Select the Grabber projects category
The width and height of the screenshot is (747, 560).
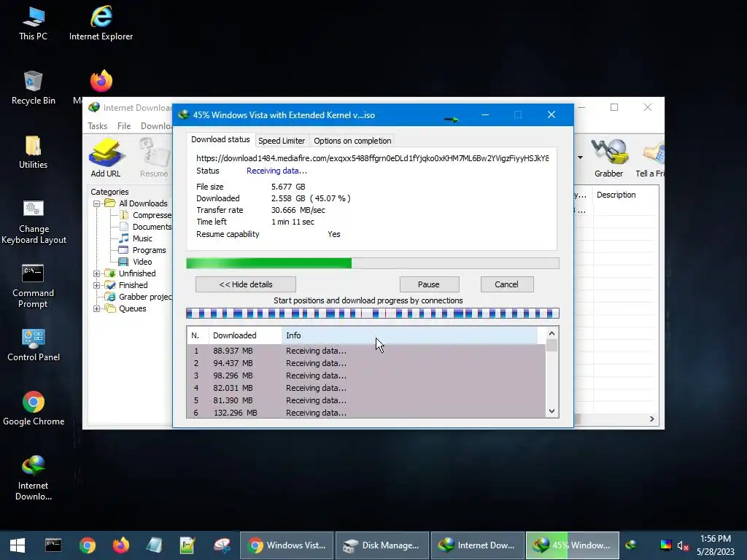(139, 297)
